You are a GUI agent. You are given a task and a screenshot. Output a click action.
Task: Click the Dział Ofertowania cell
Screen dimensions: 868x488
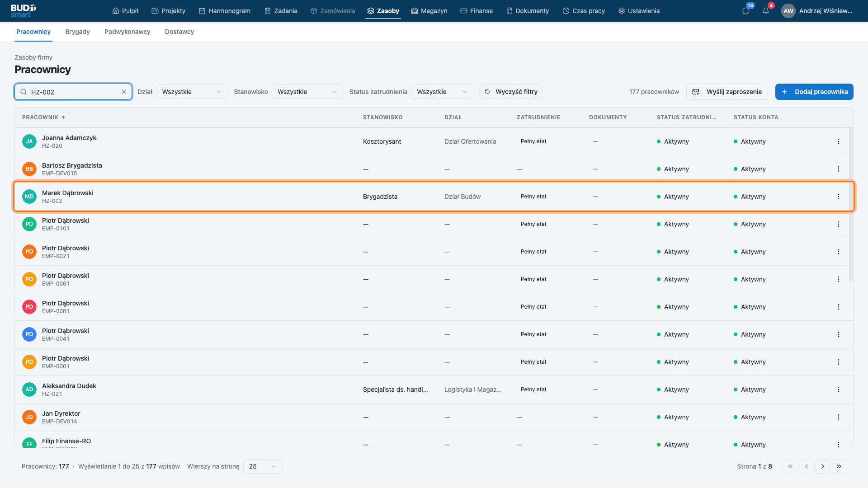470,141
